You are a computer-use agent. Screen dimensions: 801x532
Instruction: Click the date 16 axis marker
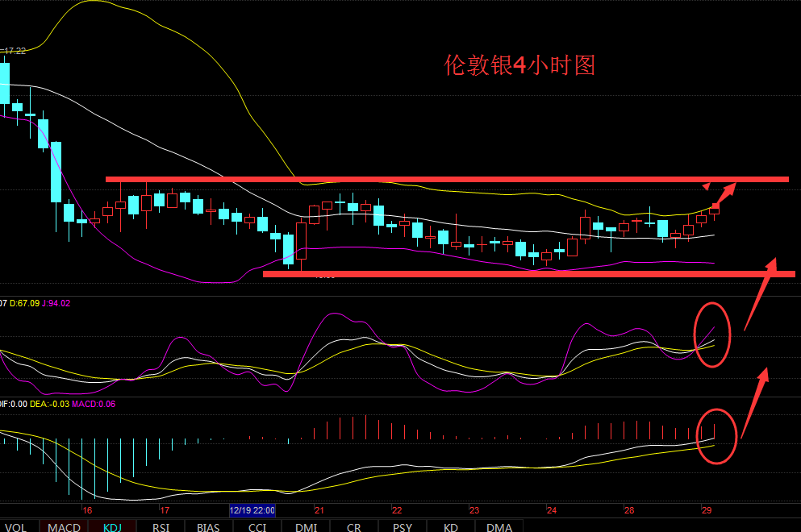pyautogui.click(x=87, y=510)
